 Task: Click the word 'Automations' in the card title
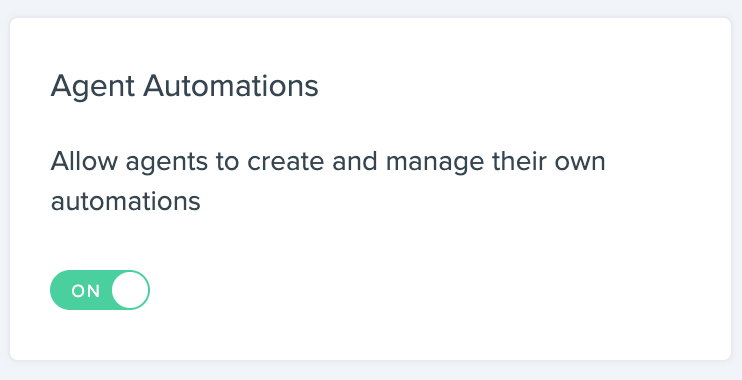click(x=231, y=86)
